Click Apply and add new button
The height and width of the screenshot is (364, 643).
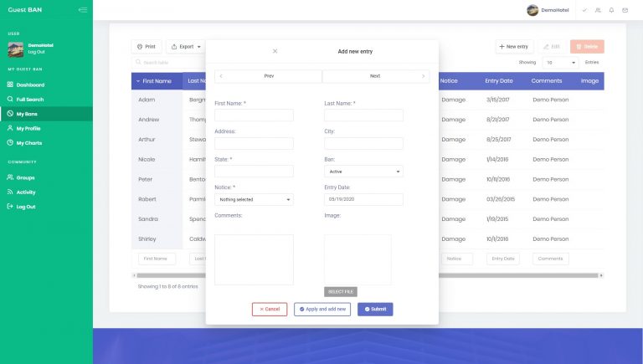(x=322, y=309)
